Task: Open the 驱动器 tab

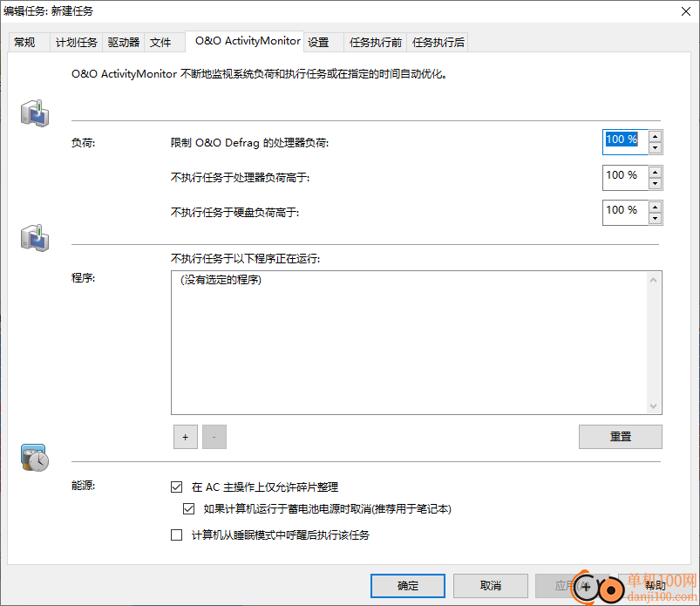Action: [x=123, y=43]
